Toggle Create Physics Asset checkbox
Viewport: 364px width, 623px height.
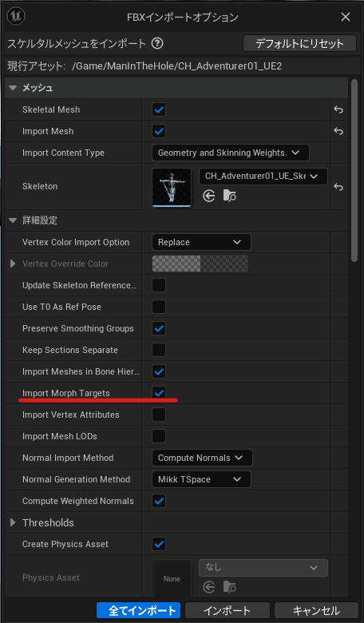(x=159, y=544)
